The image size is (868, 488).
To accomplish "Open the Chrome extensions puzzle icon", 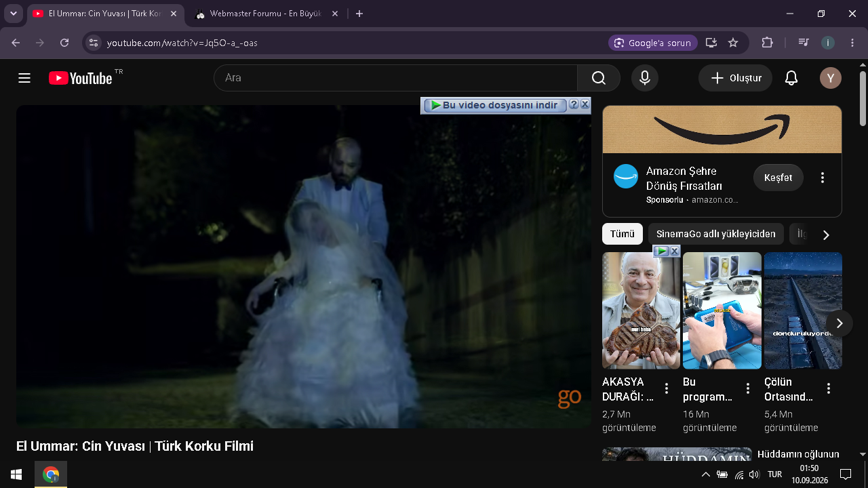I will (x=767, y=43).
